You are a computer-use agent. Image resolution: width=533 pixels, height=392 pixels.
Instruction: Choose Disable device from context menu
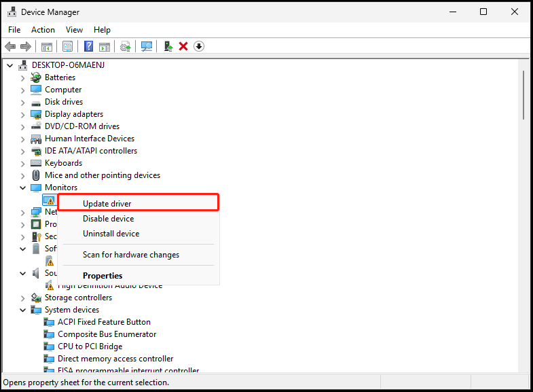(x=139, y=219)
